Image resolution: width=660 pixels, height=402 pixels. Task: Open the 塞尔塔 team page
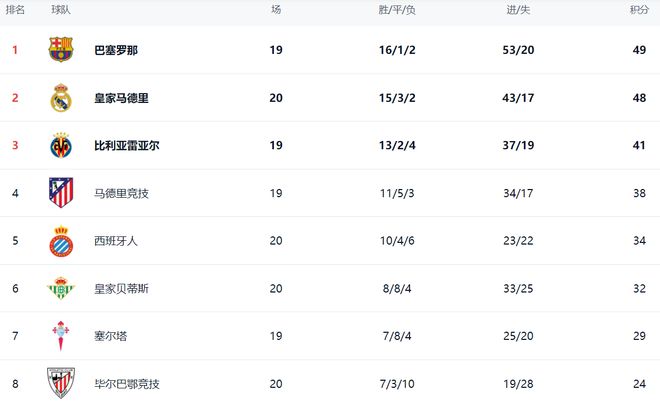110,336
